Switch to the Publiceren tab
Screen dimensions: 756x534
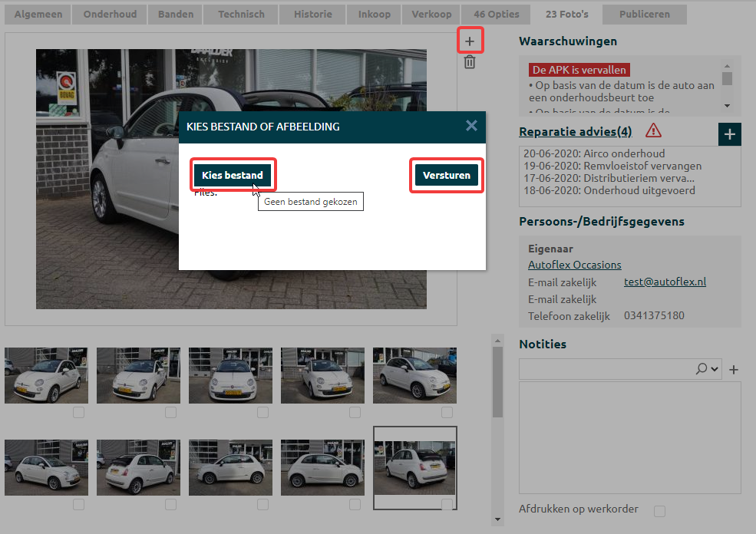645,14
